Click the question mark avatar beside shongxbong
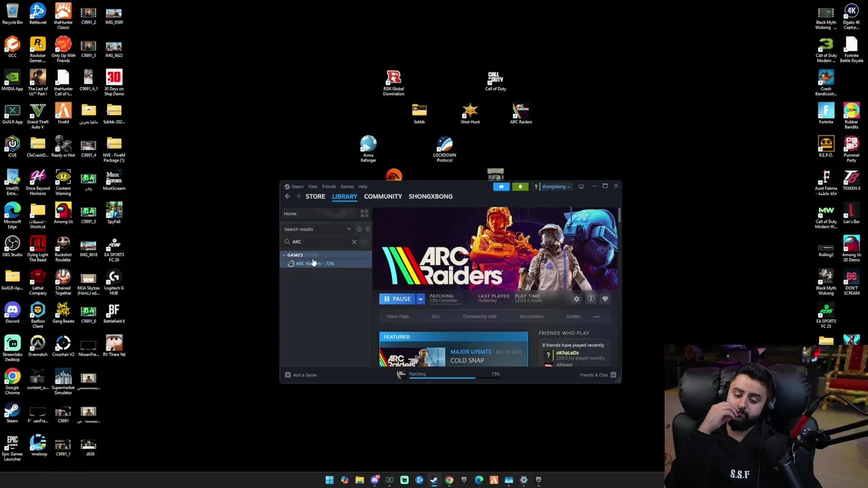This screenshot has width=868, height=488. point(536,186)
